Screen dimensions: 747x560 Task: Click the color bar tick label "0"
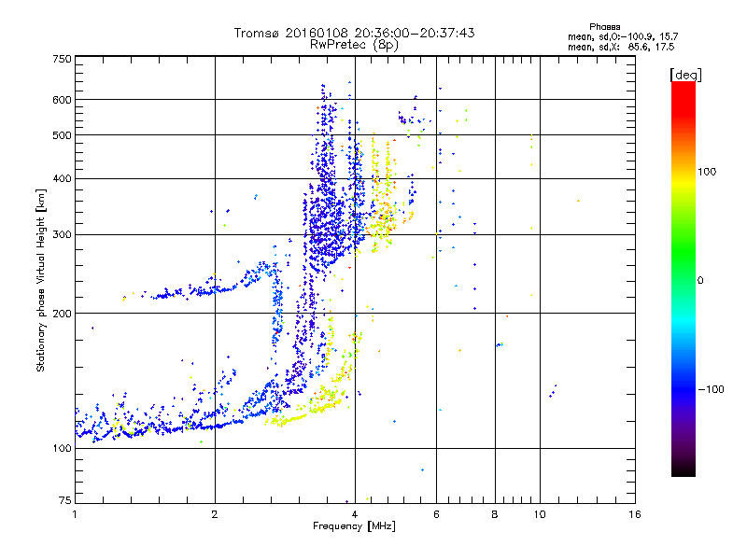pyautogui.click(x=700, y=281)
